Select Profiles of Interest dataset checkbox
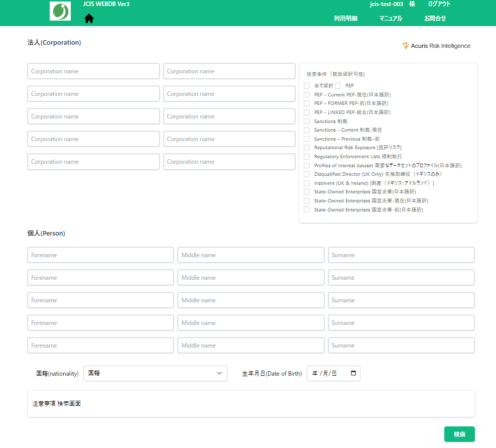This screenshot has width=496, height=448. [307, 165]
